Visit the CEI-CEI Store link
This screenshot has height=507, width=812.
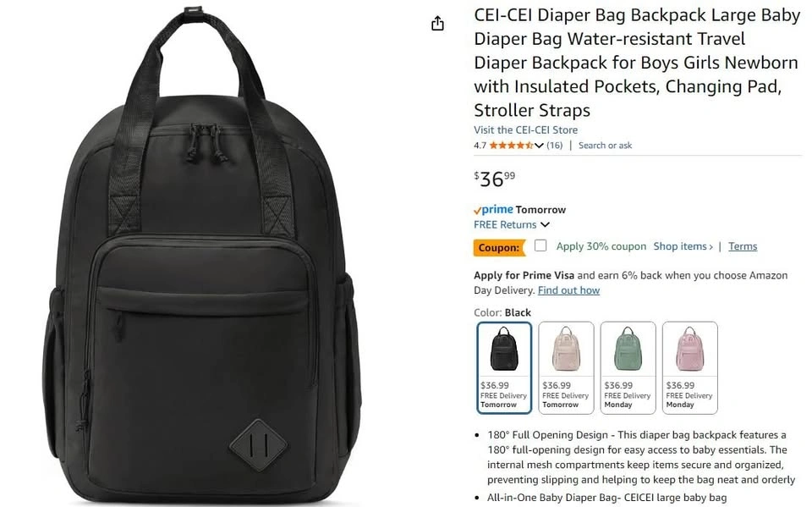coord(525,130)
